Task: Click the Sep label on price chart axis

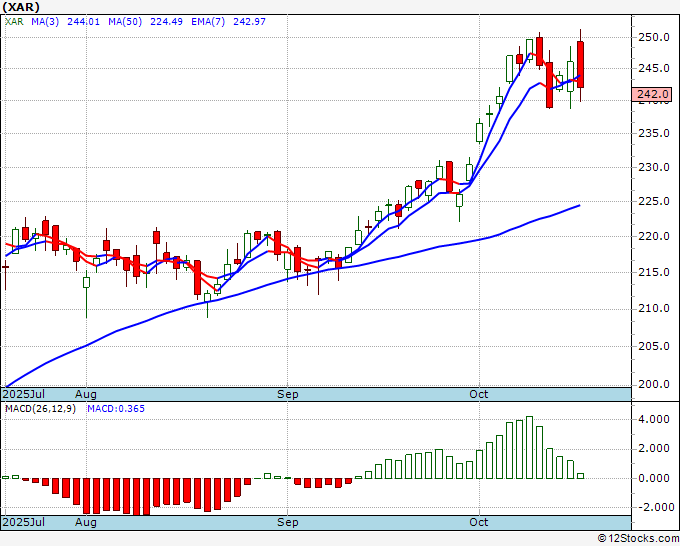Action: [288, 394]
